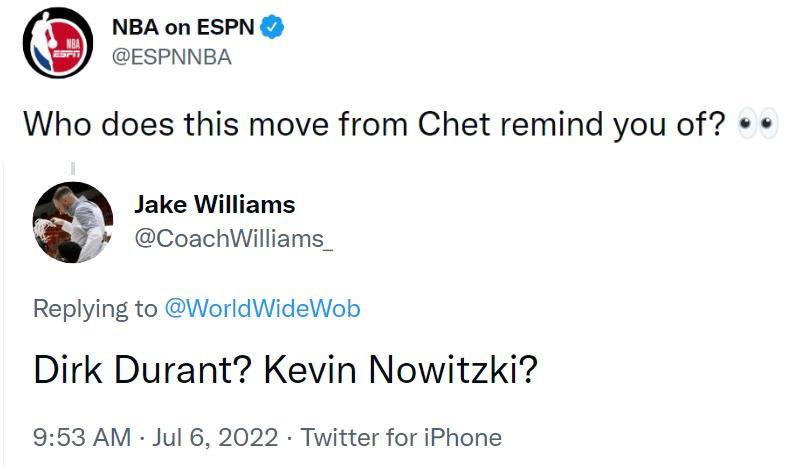
Task: Click the "Dirk Durant?" reply text
Action: tap(142, 370)
